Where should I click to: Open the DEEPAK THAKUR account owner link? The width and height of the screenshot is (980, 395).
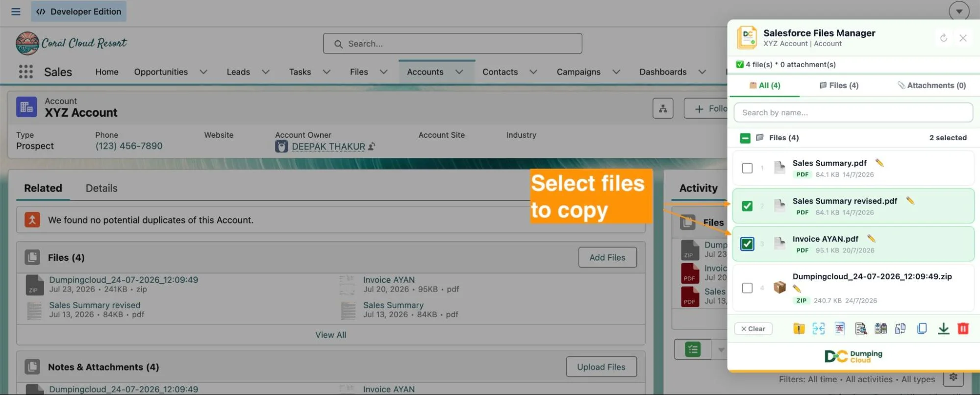coord(328,147)
